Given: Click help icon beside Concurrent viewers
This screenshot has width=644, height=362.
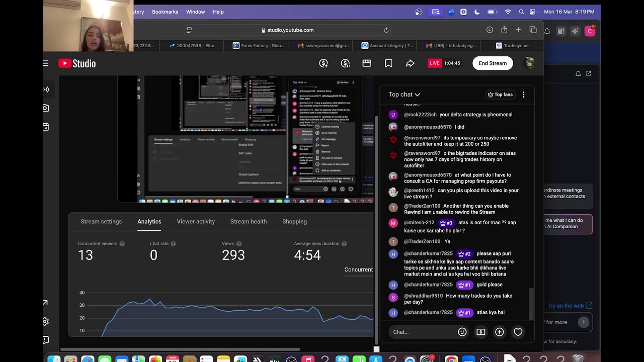Looking at the screenshot, I should [x=122, y=244].
